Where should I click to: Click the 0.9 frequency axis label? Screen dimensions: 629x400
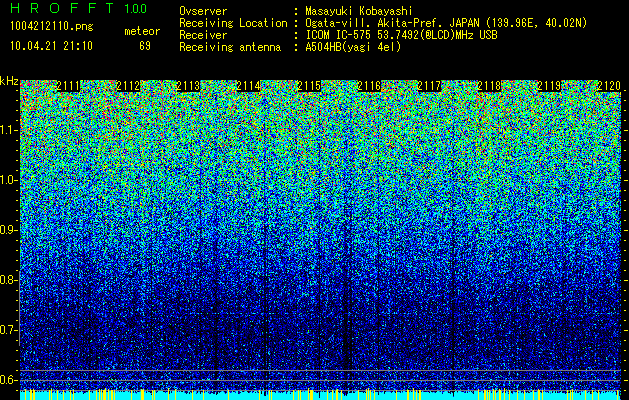point(9,230)
